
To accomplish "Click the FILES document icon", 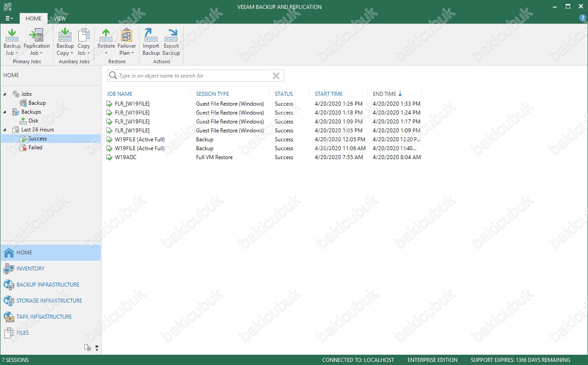I will tap(8, 333).
